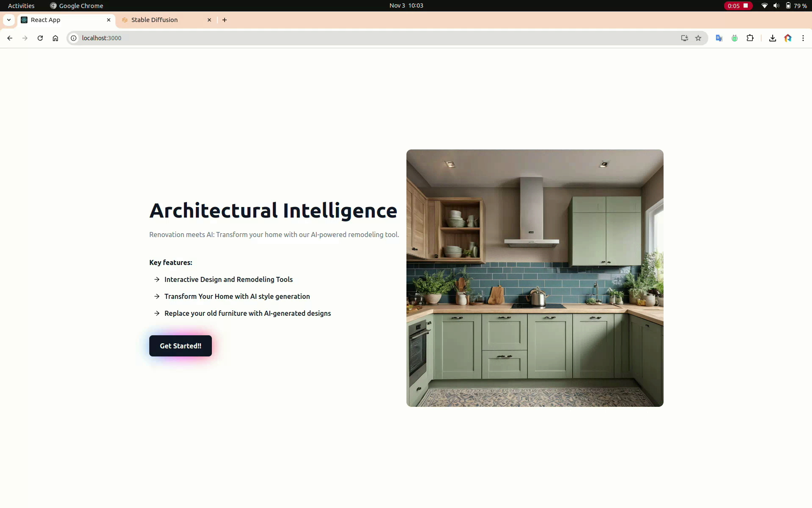Open the Activities overview
812x508 pixels.
tap(21, 6)
